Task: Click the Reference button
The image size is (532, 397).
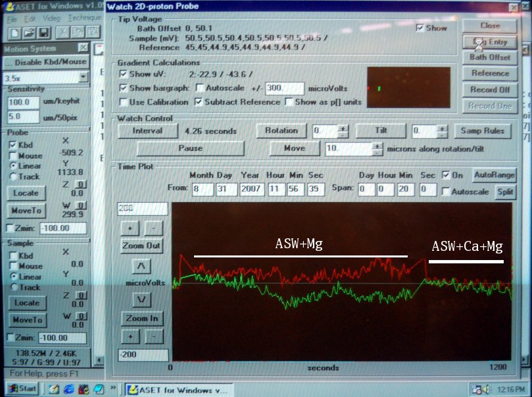Action: point(490,73)
